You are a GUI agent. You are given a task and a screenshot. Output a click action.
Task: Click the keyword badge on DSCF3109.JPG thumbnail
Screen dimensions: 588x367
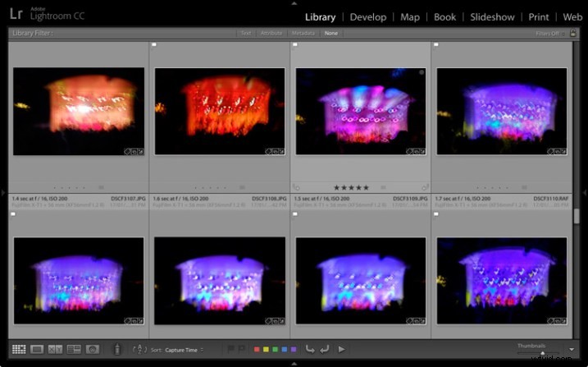[409, 152]
